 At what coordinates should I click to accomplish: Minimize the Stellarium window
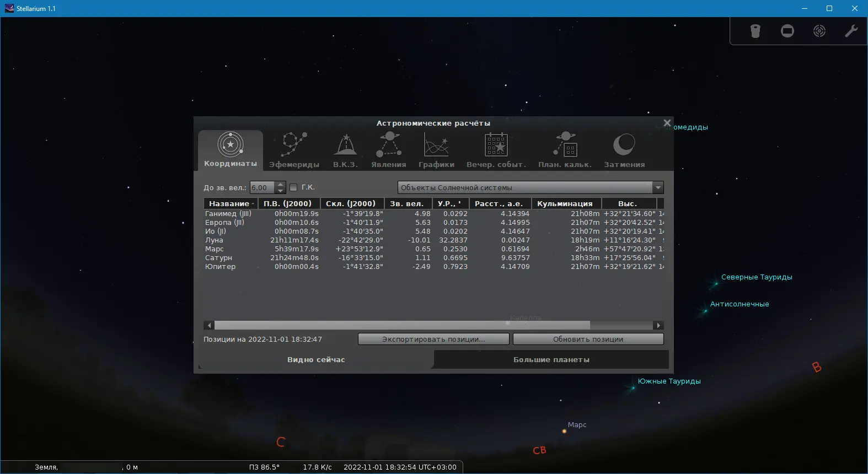click(x=805, y=8)
